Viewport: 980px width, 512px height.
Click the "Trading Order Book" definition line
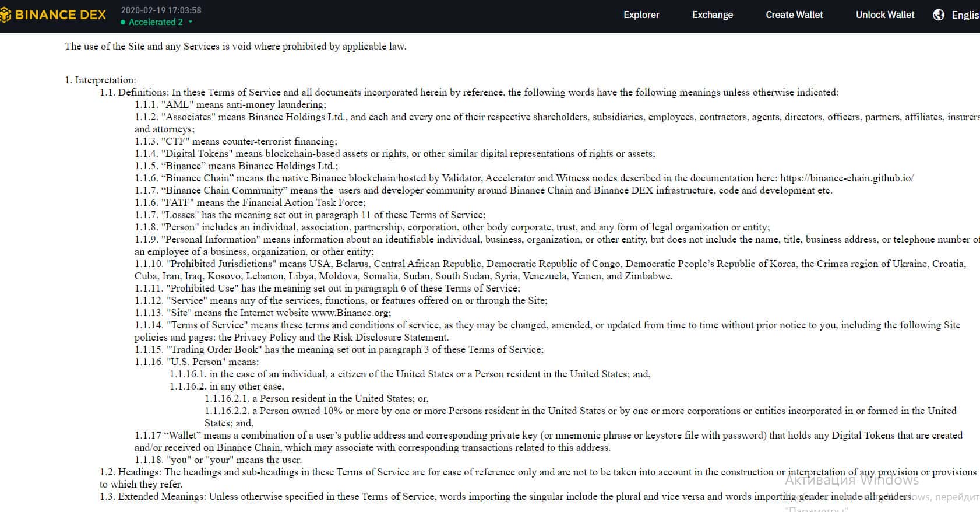point(339,350)
